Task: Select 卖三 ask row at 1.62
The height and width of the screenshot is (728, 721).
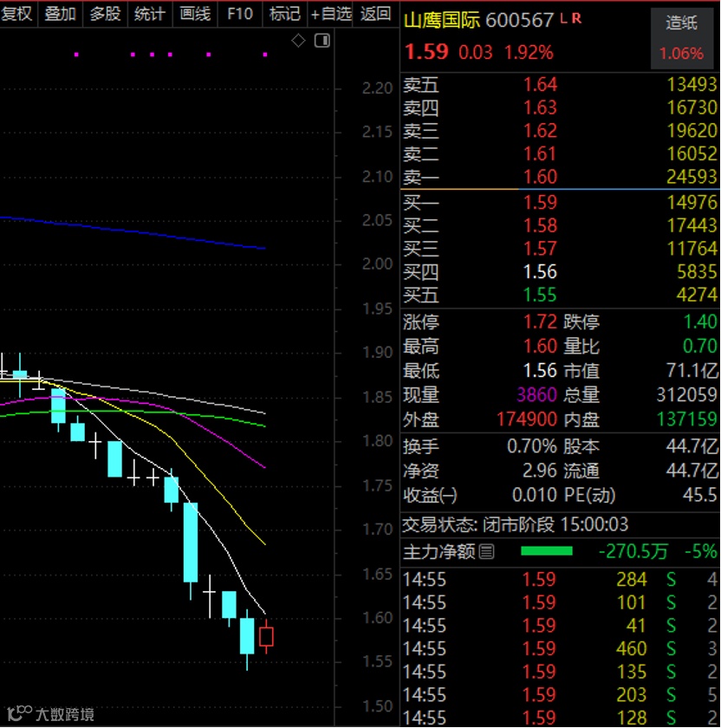Action: point(560,131)
